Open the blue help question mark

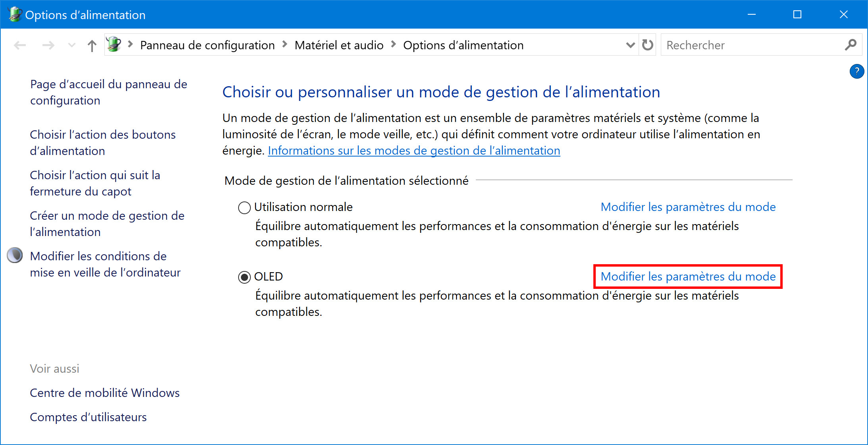[857, 72]
